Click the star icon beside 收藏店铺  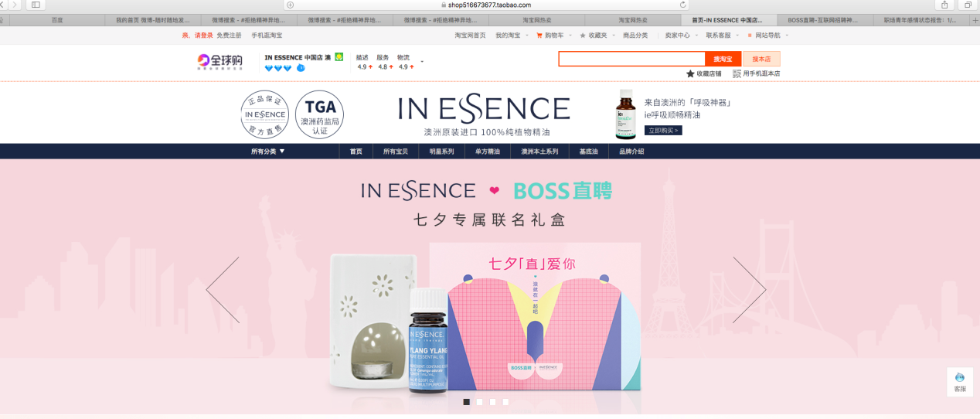690,73
